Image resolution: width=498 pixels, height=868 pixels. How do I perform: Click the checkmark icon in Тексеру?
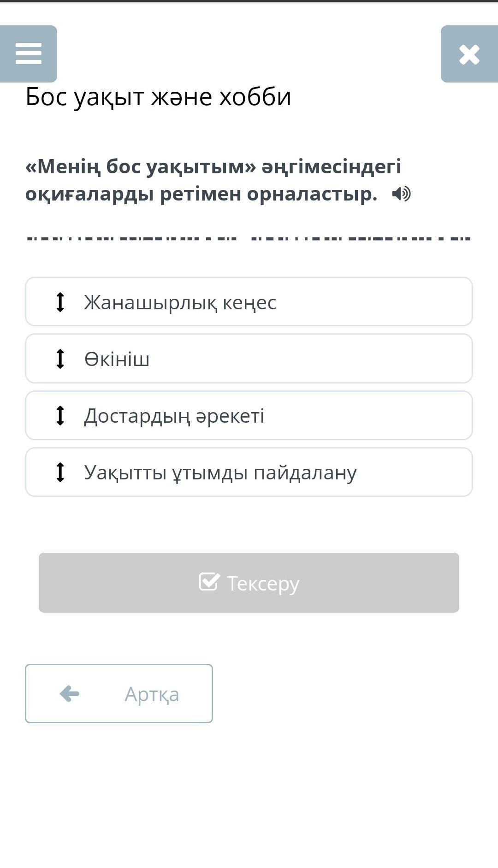coord(209,582)
